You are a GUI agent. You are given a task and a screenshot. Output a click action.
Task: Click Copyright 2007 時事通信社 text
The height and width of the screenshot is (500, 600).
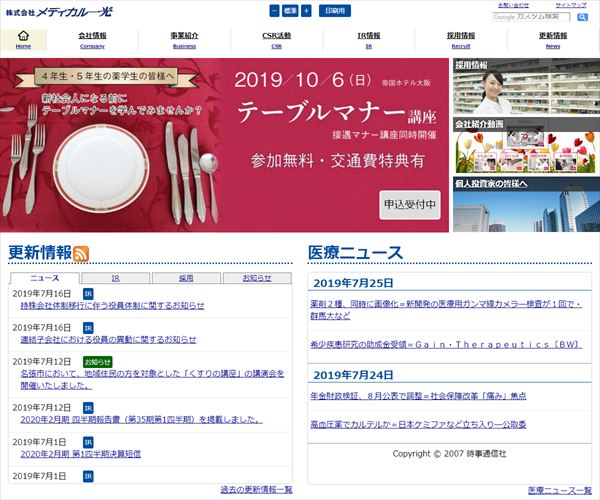[449, 454]
